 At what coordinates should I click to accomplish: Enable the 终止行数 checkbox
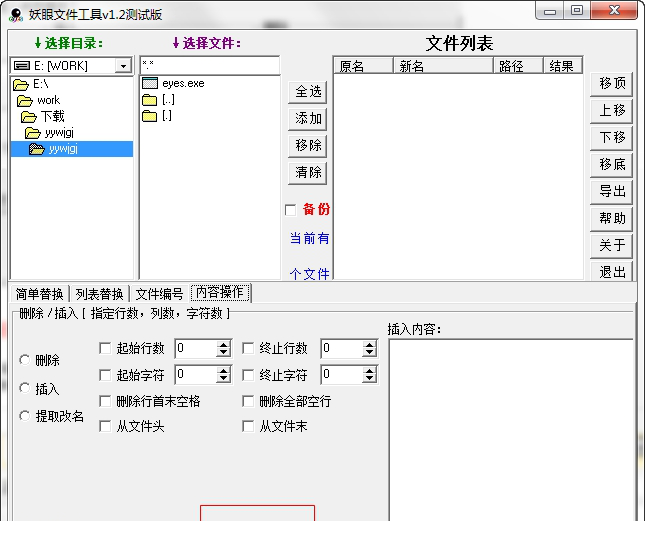click(x=248, y=348)
